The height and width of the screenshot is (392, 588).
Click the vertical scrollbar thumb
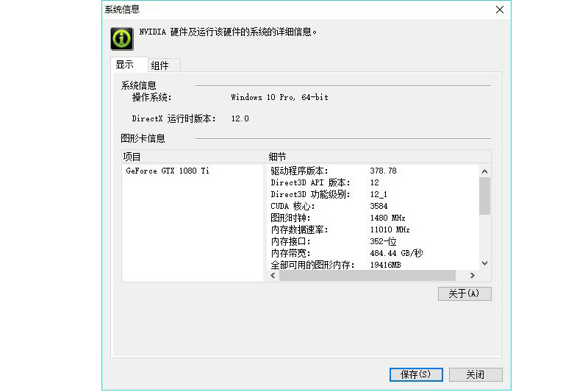coord(484,196)
